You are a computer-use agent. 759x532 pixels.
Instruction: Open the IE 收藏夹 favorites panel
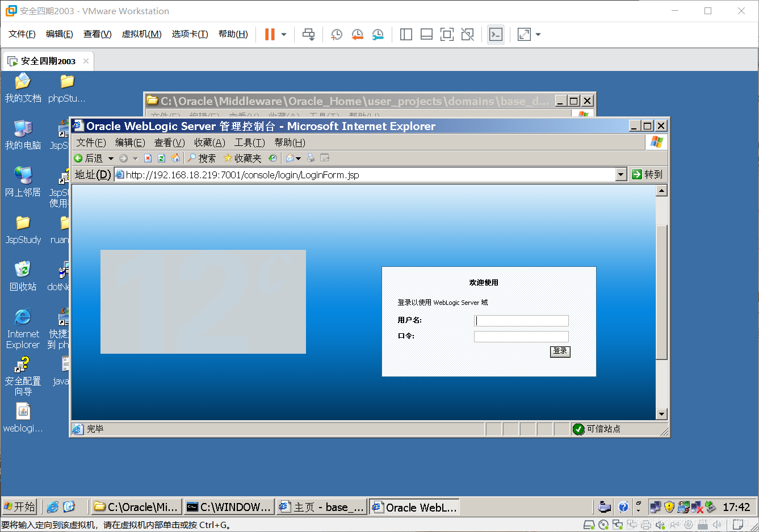(x=242, y=158)
